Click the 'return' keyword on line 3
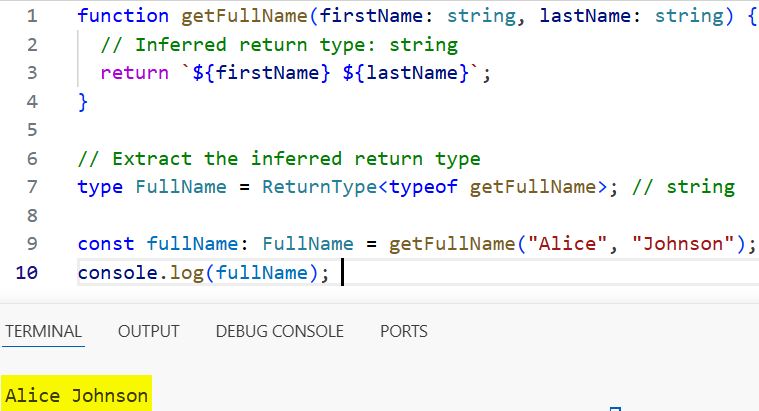 135,73
